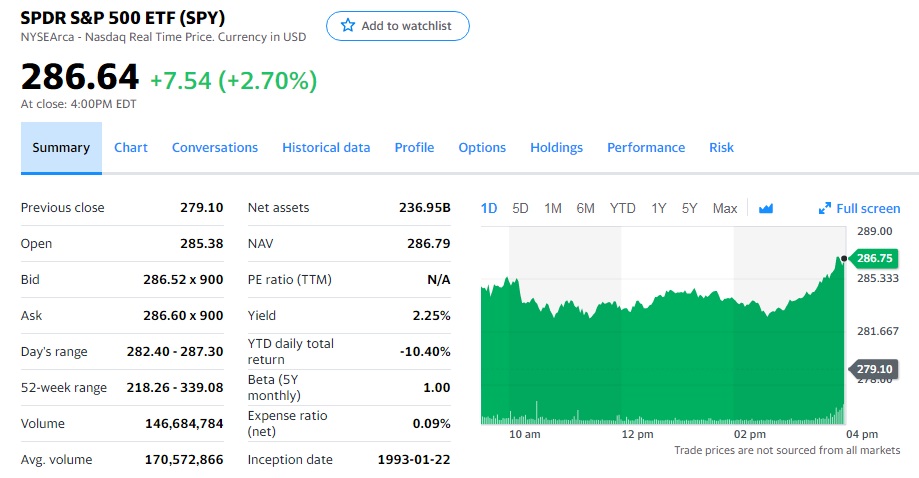Screen dimensions: 919x478
Task: Go to the Conversations tab
Action: coord(215,147)
